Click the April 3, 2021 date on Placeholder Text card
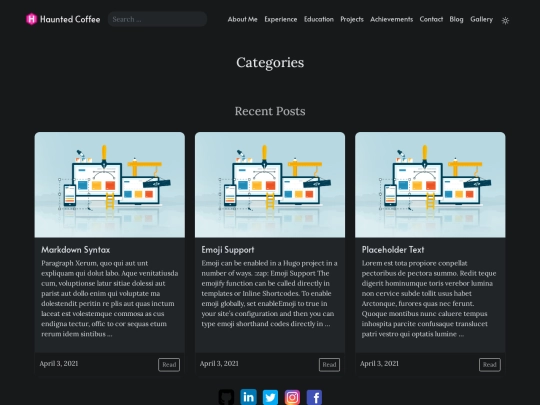The height and width of the screenshot is (405, 540). (379, 364)
